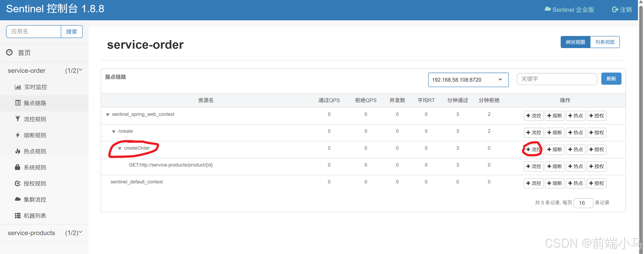Open 流控规则 flow rules page
Viewport: 644px width, 254px height.
tap(35, 119)
